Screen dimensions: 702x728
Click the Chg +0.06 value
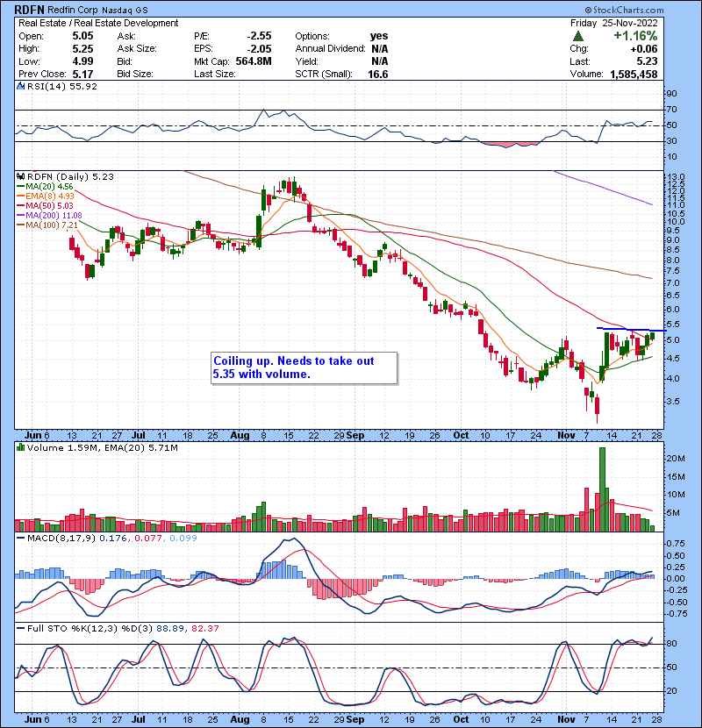pos(644,49)
